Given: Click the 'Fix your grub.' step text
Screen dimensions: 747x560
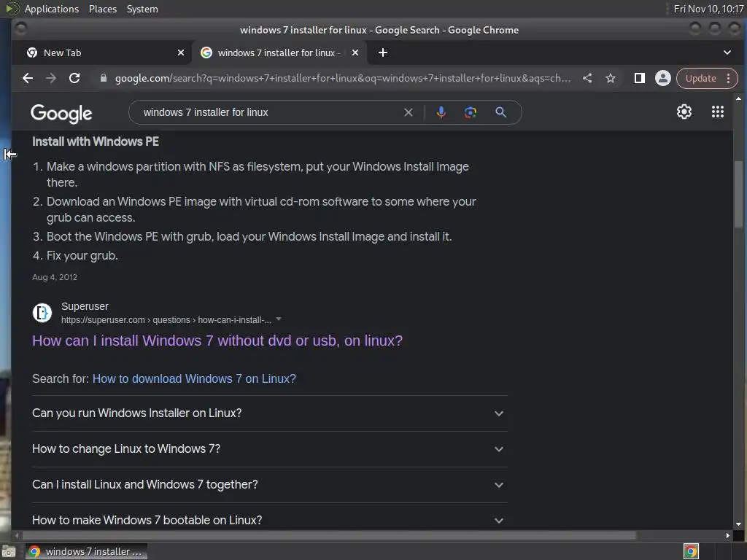Looking at the screenshot, I should click(x=82, y=256).
